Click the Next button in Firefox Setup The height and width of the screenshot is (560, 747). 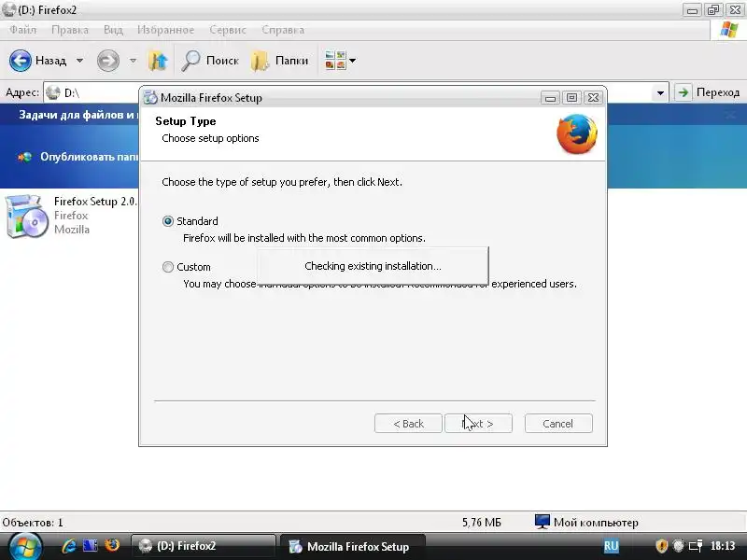click(478, 424)
